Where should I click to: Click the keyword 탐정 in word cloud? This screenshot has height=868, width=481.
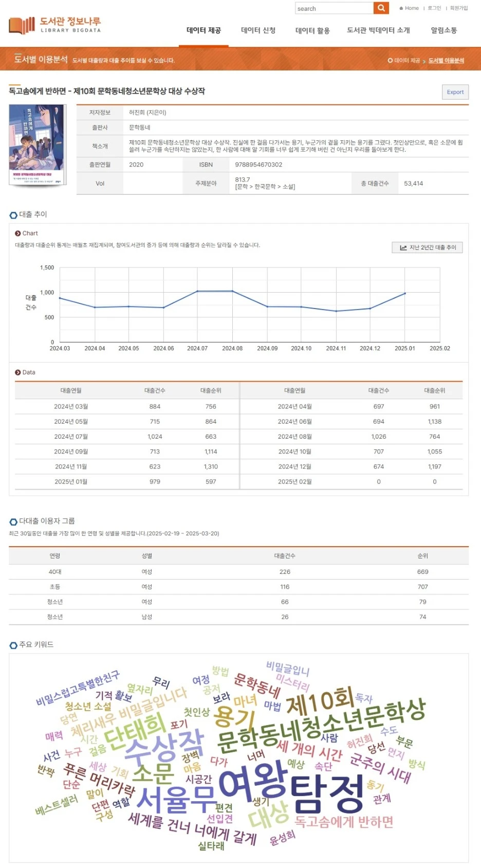click(x=326, y=793)
